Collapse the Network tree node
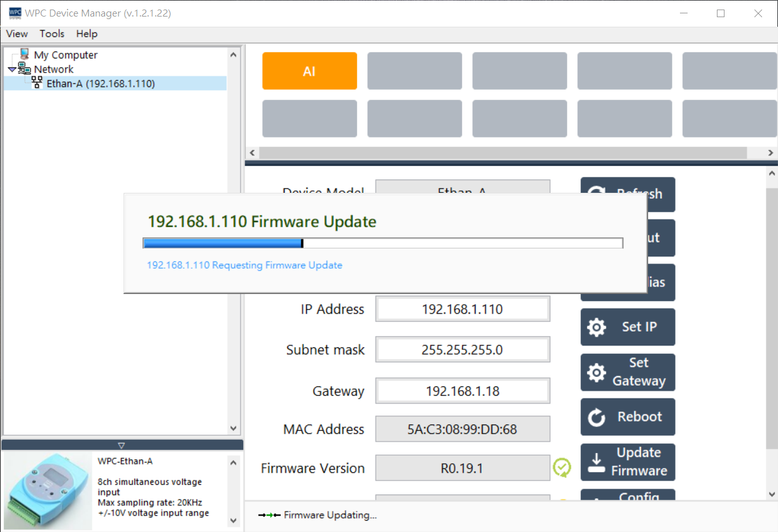 [12, 69]
